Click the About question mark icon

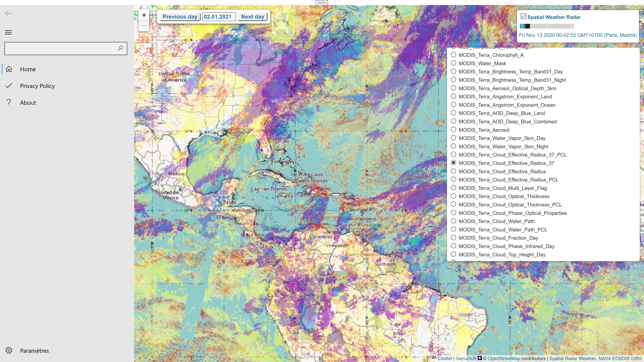click(x=9, y=102)
